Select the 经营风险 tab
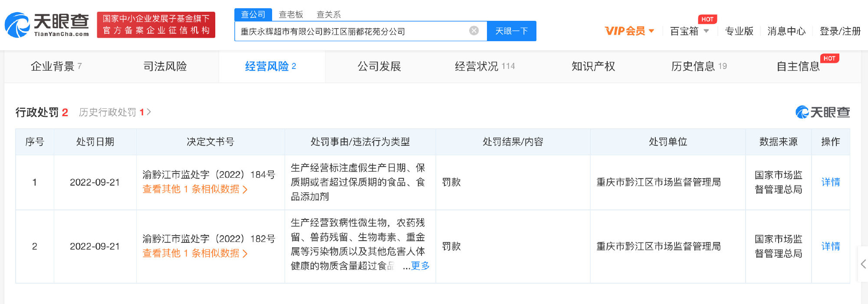 [x=271, y=66]
